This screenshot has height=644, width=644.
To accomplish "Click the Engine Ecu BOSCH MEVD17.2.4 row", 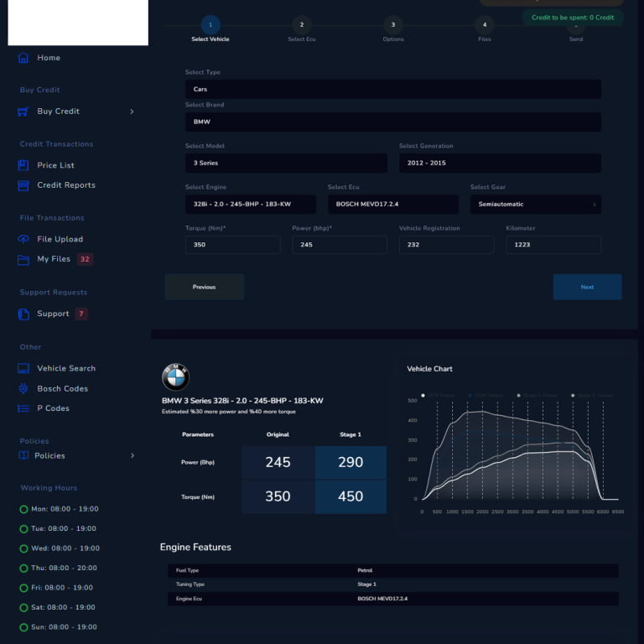I will coord(393,599).
